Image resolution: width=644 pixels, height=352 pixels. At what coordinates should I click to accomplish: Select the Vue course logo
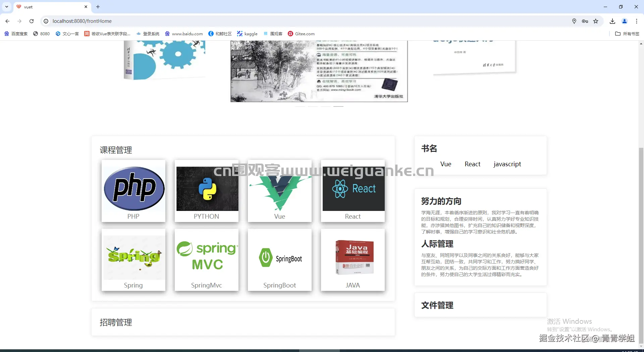coord(280,188)
